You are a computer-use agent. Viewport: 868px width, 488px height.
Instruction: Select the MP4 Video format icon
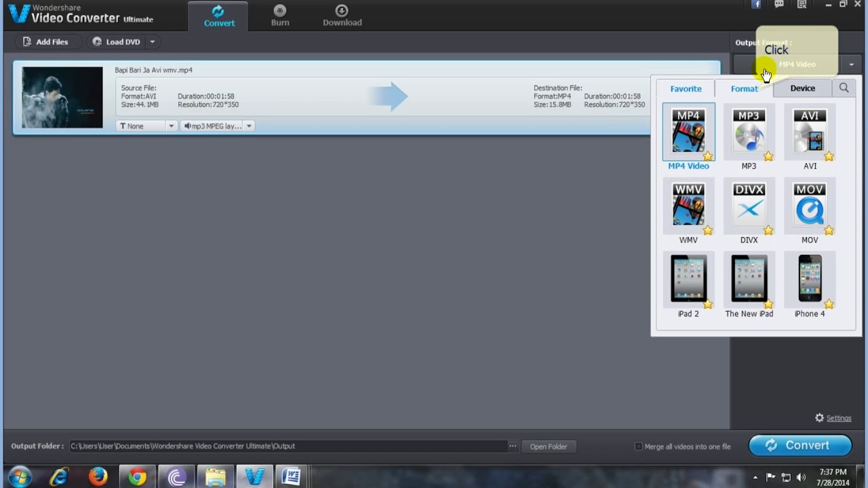coord(688,131)
